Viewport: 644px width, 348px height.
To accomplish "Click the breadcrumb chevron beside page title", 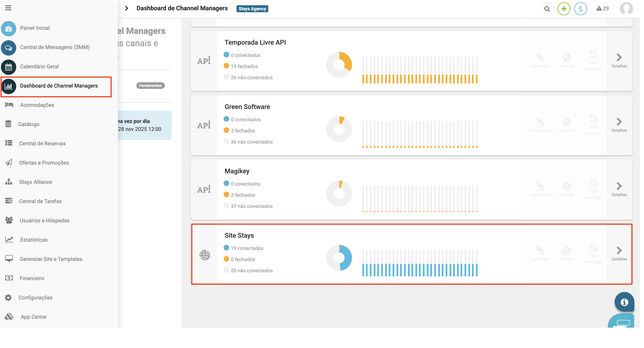I will (x=126, y=9).
